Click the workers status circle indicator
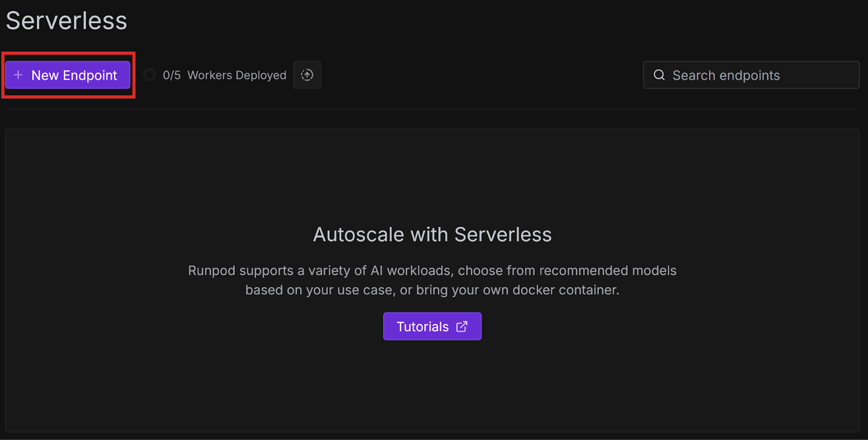868x440 pixels. pyautogui.click(x=150, y=75)
